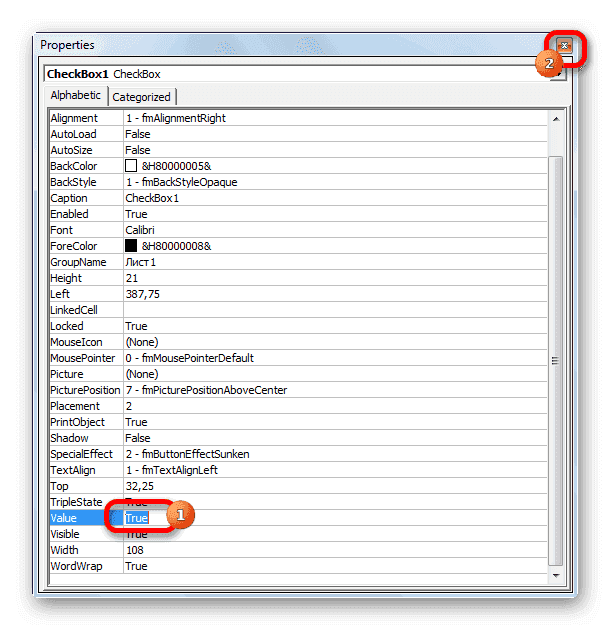Select the GroupName property name
Viewport: 611px width, 631px height.
point(78,262)
